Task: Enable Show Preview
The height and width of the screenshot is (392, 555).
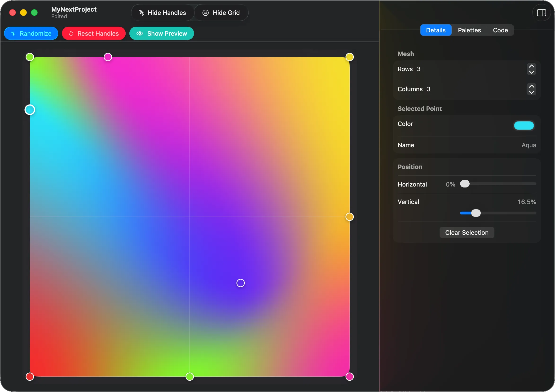Action: coord(162,33)
